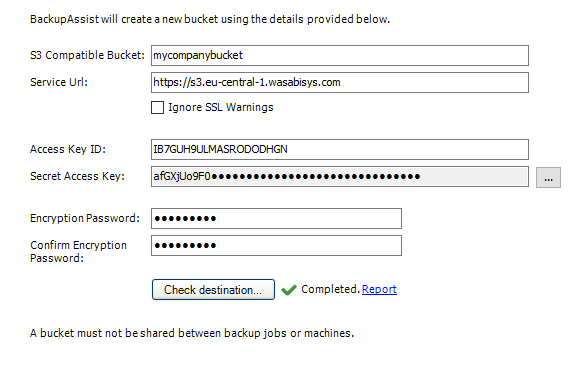Click the Confirm Encryption Password field

point(276,246)
